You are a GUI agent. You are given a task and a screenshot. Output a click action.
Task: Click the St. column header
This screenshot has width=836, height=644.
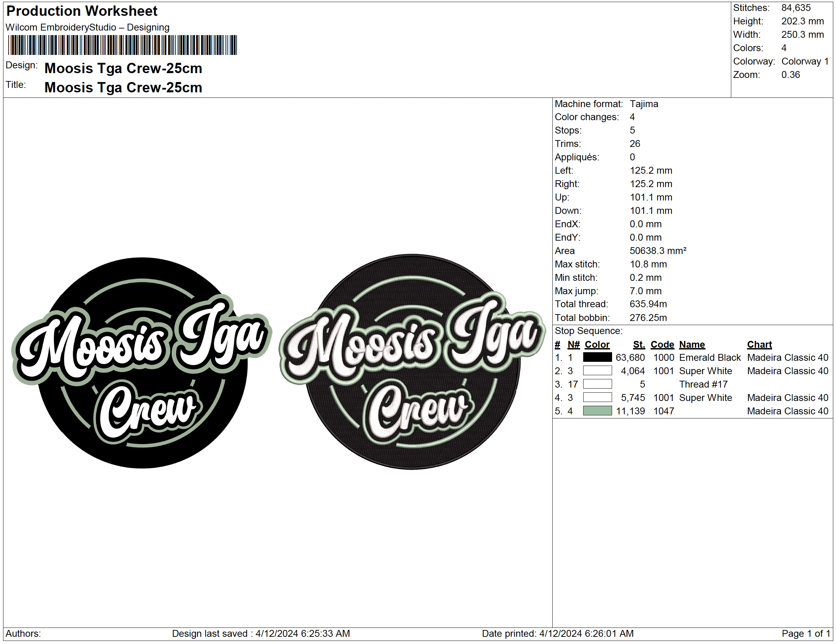(639, 344)
